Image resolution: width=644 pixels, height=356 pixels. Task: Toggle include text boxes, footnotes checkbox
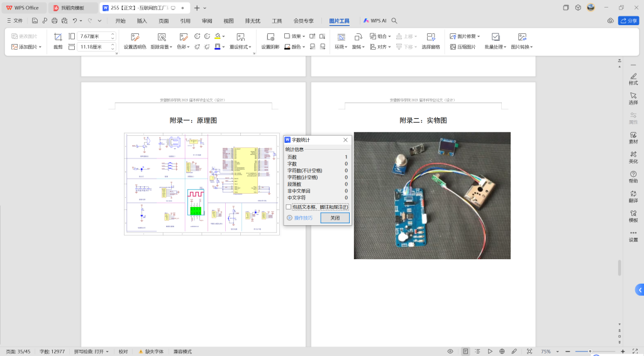(288, 207)
